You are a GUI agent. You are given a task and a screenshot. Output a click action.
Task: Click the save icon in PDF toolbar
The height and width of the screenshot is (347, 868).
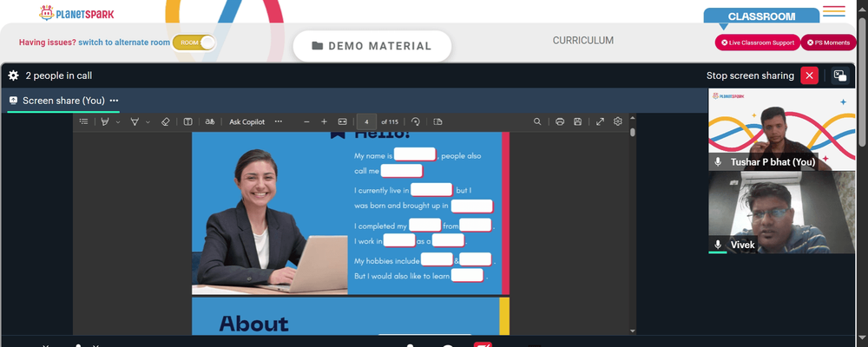pyautogui.click(x=577, y=121)
